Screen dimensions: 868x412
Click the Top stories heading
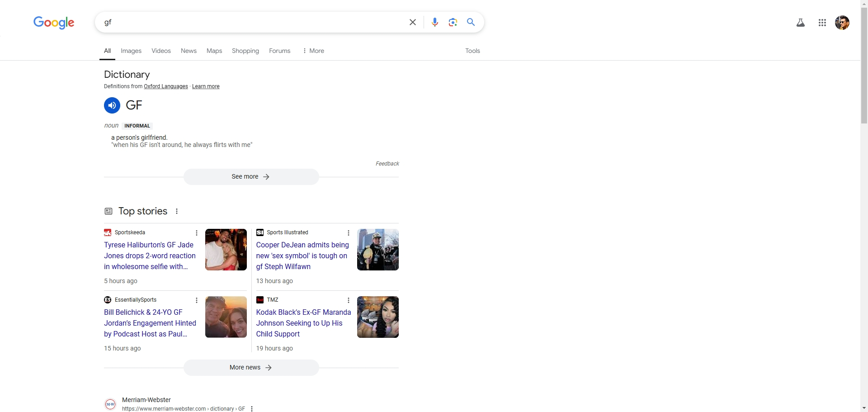point(143,211)
